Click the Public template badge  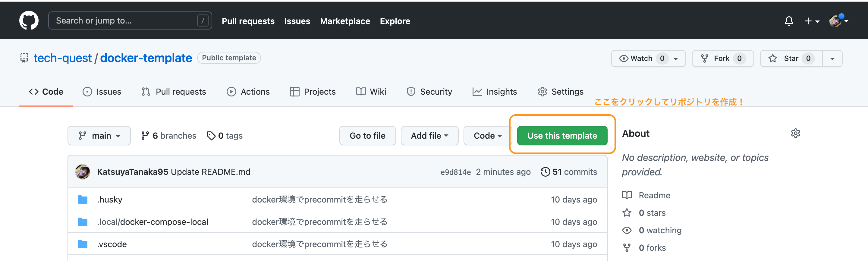tap(229, 58)
